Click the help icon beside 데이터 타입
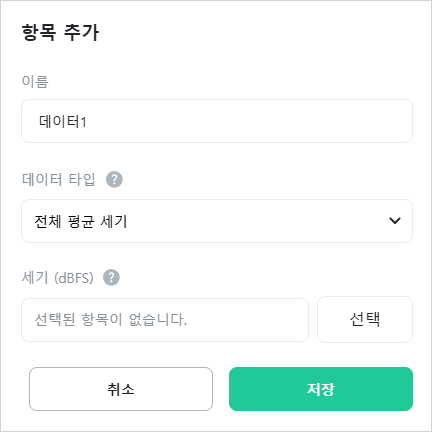Viewport: 432px width, 432px height. click(114, 179)
